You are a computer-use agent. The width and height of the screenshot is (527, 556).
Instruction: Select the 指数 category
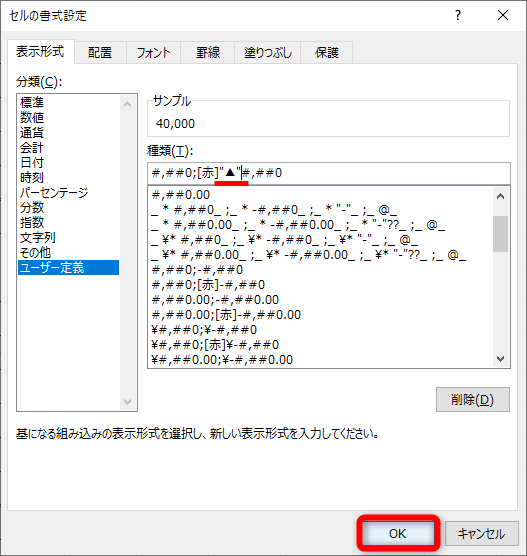click(x=68, y=222)
